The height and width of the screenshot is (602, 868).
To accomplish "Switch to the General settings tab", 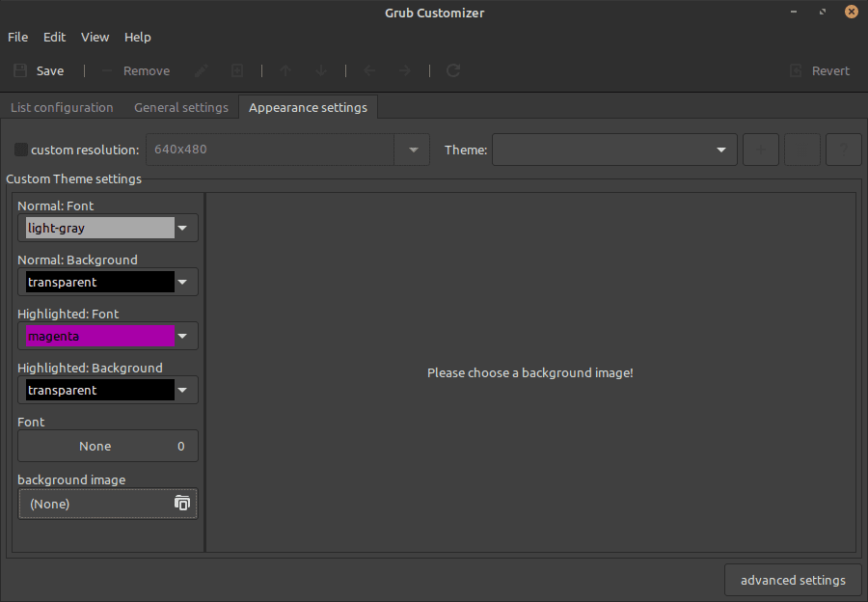I will point(181,107).
